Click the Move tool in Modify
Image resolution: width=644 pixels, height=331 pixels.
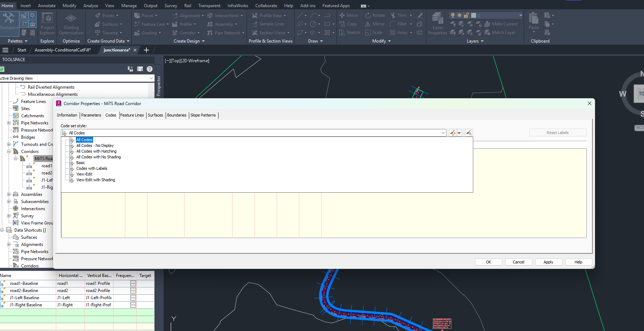click(x=348, y=15)
